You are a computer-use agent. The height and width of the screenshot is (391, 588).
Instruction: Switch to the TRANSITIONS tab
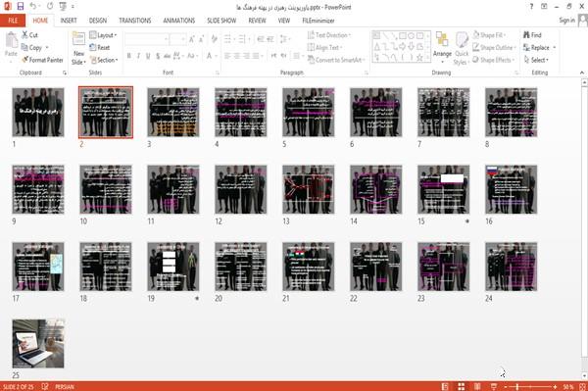(135, 21)
